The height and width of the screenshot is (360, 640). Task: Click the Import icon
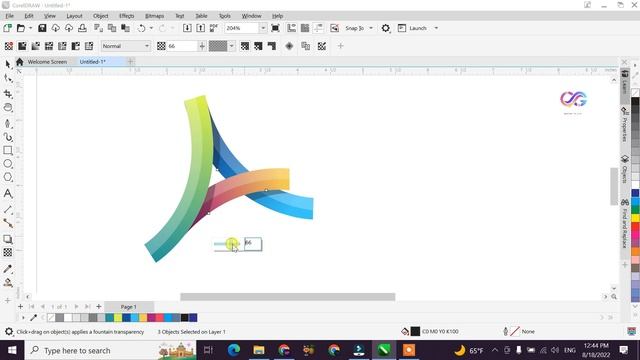coord(187,28)
